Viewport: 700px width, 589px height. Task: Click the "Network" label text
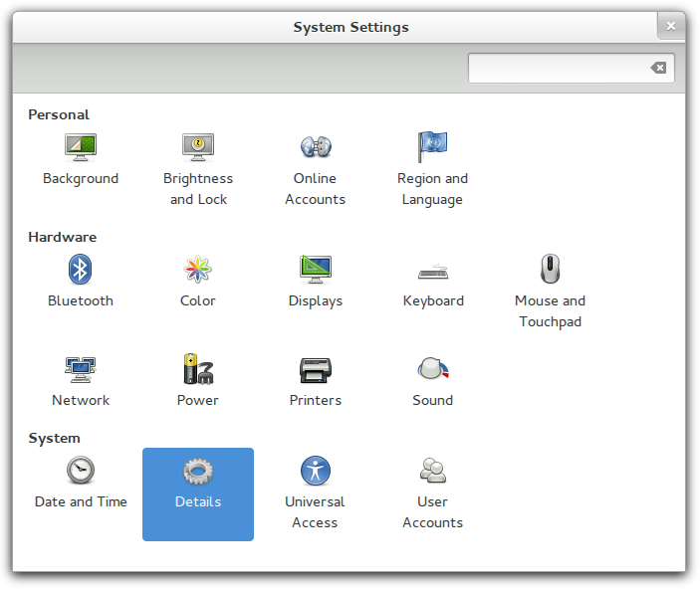[x=81, y=400]
